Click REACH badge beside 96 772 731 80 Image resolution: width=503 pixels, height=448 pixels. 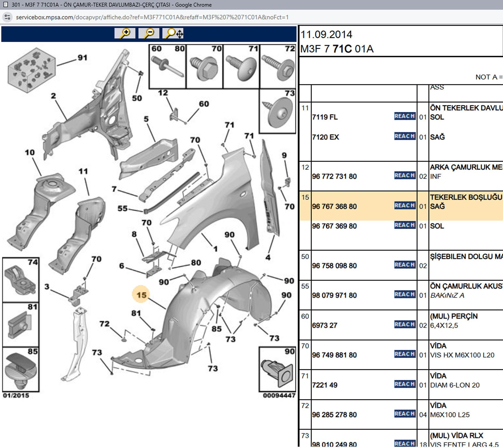coord(404,175)
